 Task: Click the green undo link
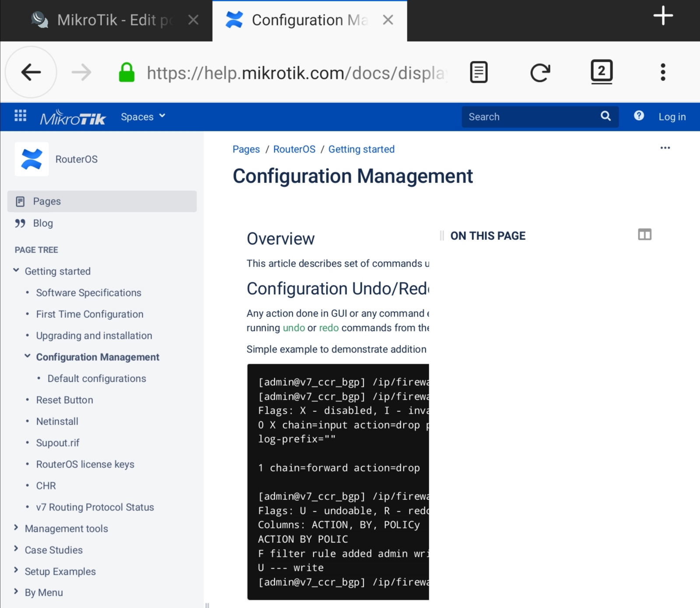294,328
